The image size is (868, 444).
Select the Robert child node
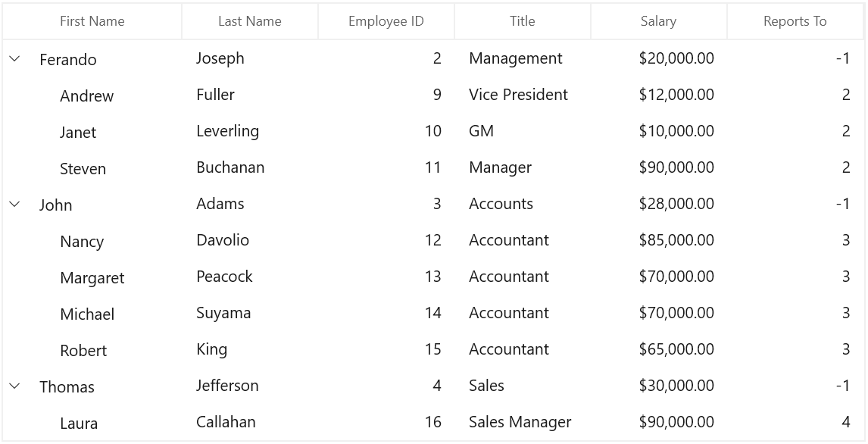click(83, 351)
